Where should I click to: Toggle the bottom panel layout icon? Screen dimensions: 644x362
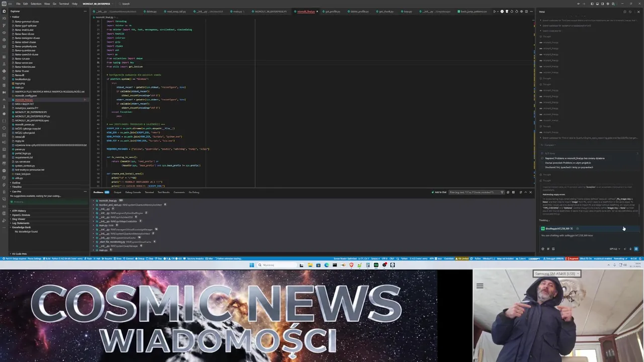coord(597,4)
